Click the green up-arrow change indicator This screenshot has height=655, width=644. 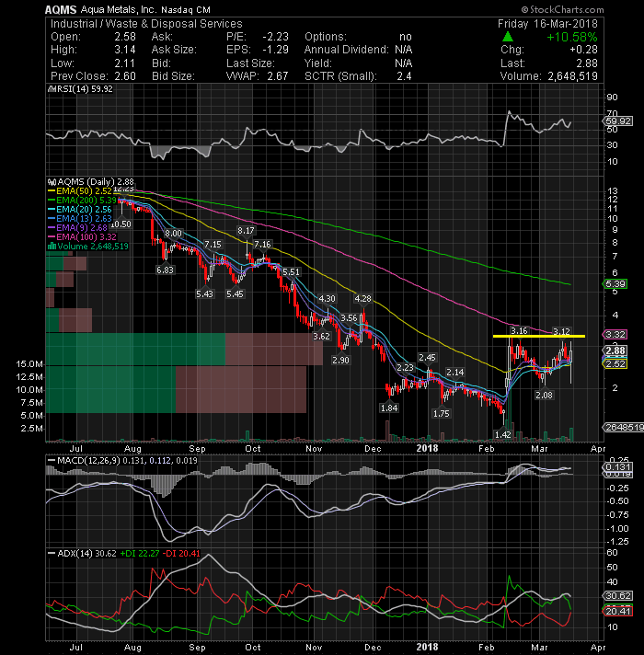tap(508, 37)
